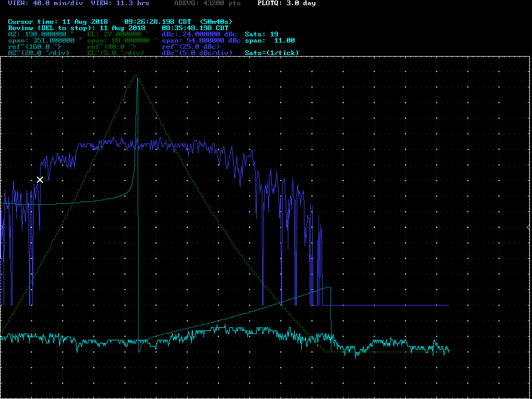Click the 'AZ~(20.0 °/div)' scale label
This screenshot has height=399, width=532.
[38, 53]
